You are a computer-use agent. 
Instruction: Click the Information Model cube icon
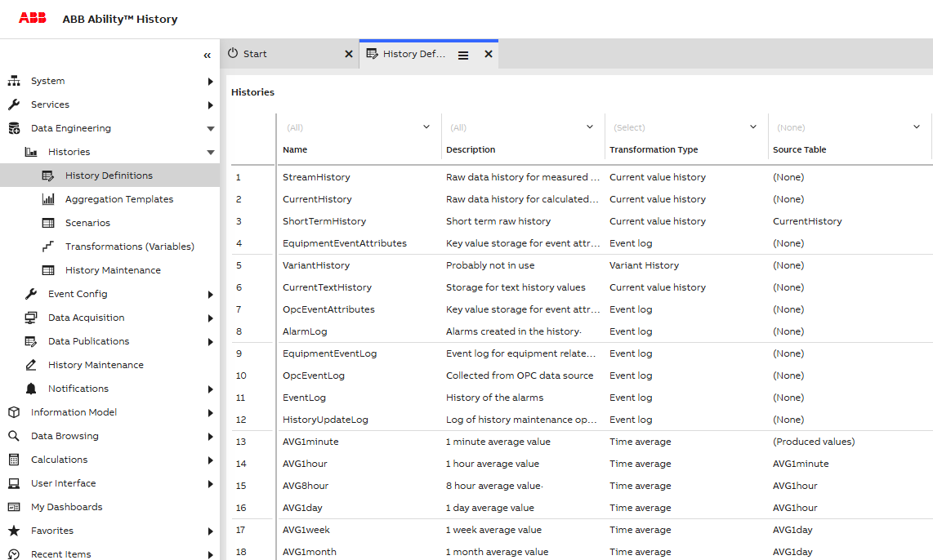(14, 412)
